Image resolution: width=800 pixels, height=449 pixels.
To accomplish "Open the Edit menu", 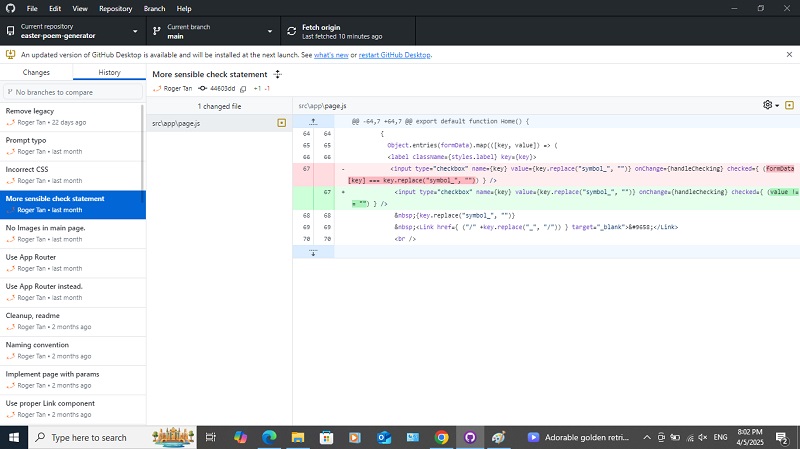I will coord(55,9).
